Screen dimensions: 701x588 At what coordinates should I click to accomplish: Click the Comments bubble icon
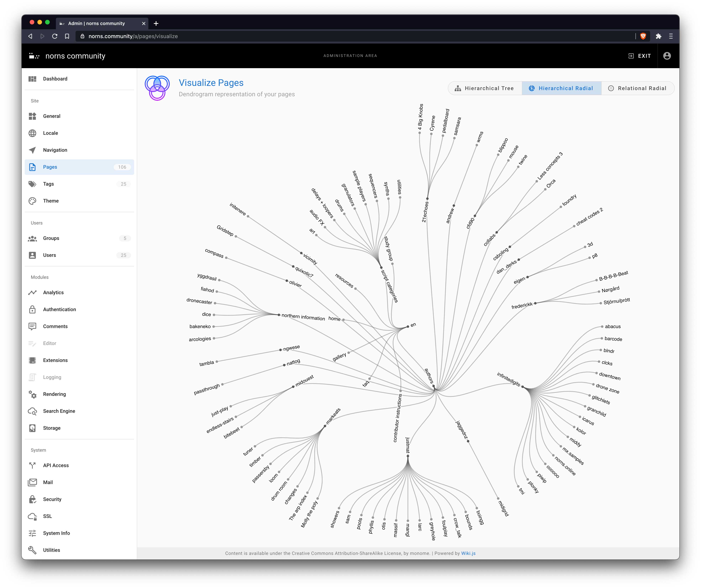[32, 327]
